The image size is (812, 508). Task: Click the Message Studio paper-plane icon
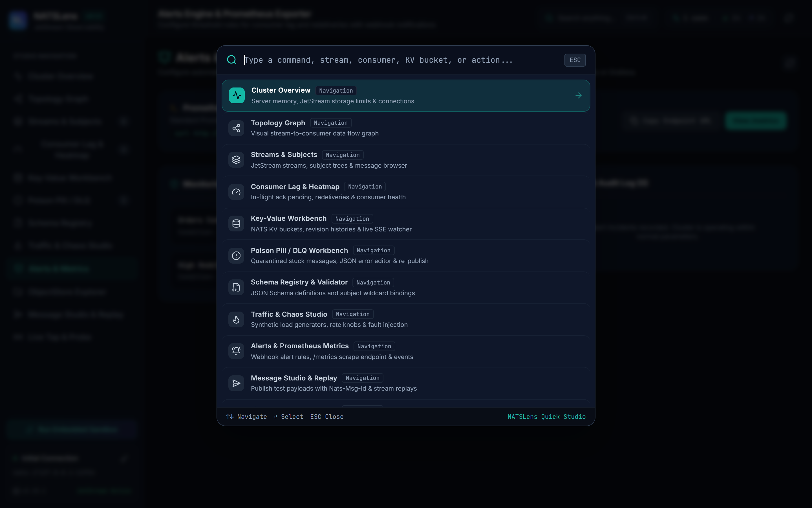[236, 383]
